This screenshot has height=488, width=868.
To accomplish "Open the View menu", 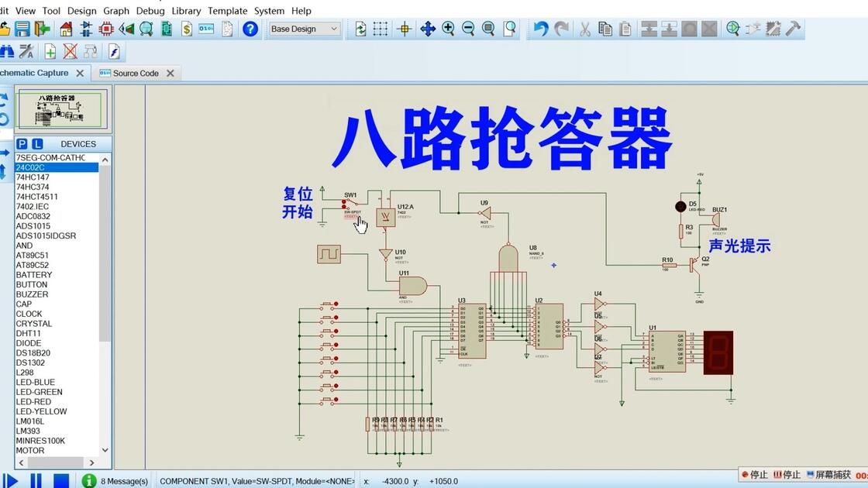I will point(26,11).
